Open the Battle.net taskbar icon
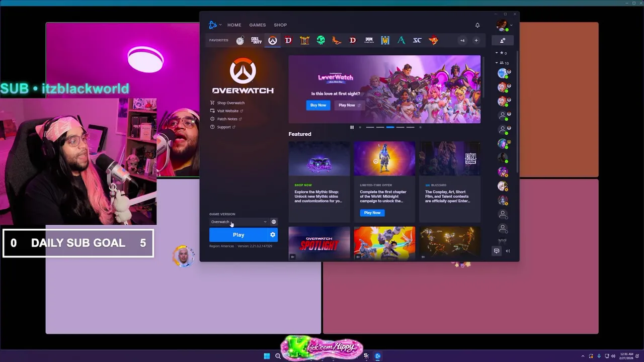Viewport: 644px width, 362px height. [377, 356]
